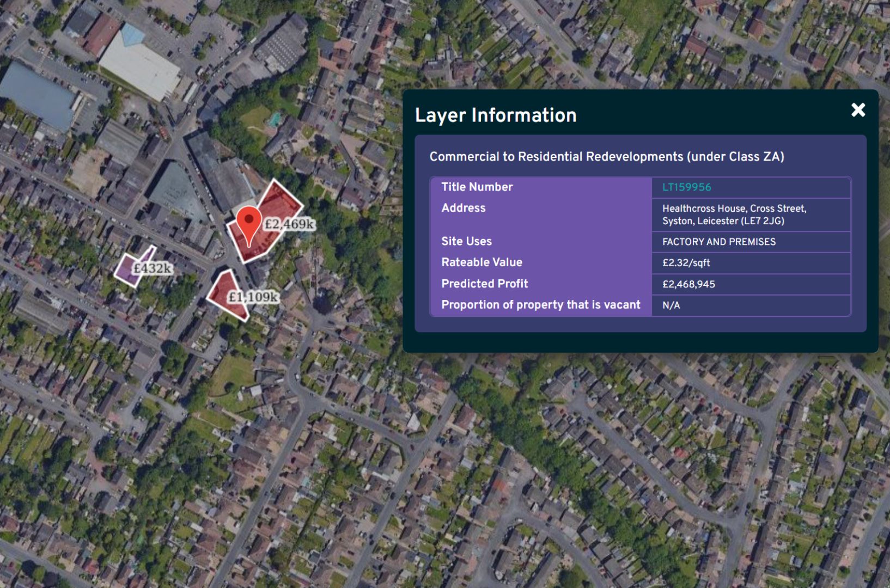Click the Address row label

pos(464,208)
